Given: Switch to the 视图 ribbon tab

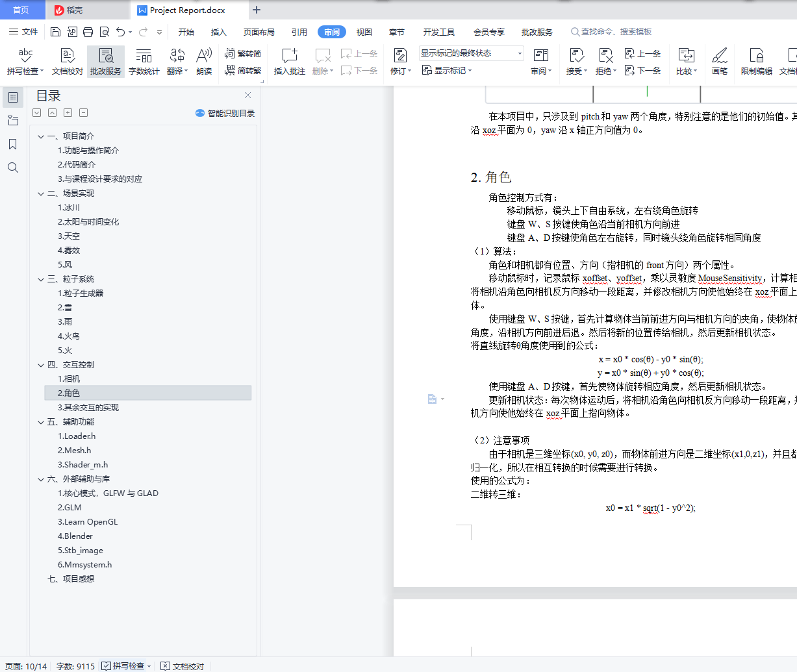Looking at the screenshot, I should [x=364, y=32].
